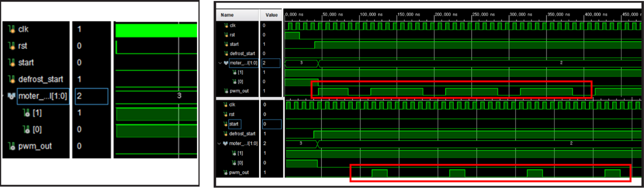Select the highlighted start signal in the lower-right waveform
Screen dimensions: 644x188
click(x=234, y=124)
